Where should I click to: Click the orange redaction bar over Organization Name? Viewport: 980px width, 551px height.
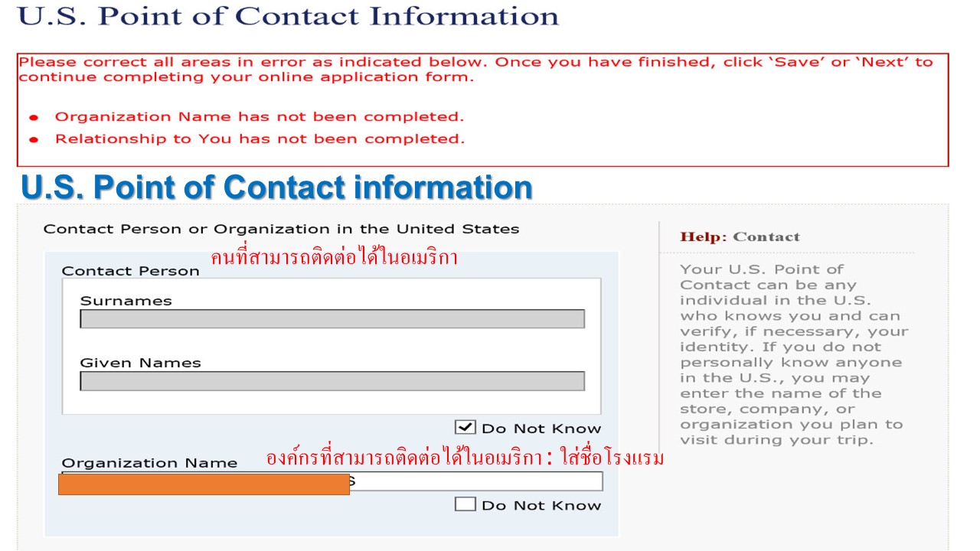[204, 484]
